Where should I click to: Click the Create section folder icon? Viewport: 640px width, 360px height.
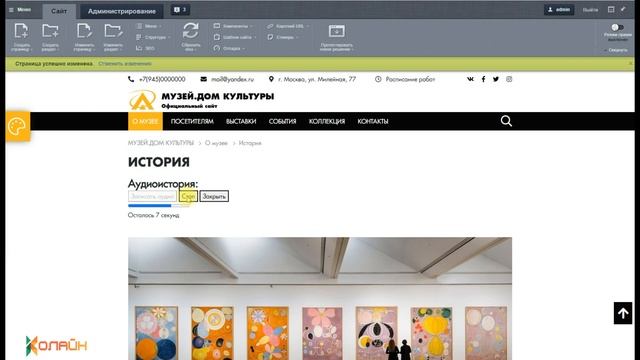pyautogui.click(x=50, y=31)
